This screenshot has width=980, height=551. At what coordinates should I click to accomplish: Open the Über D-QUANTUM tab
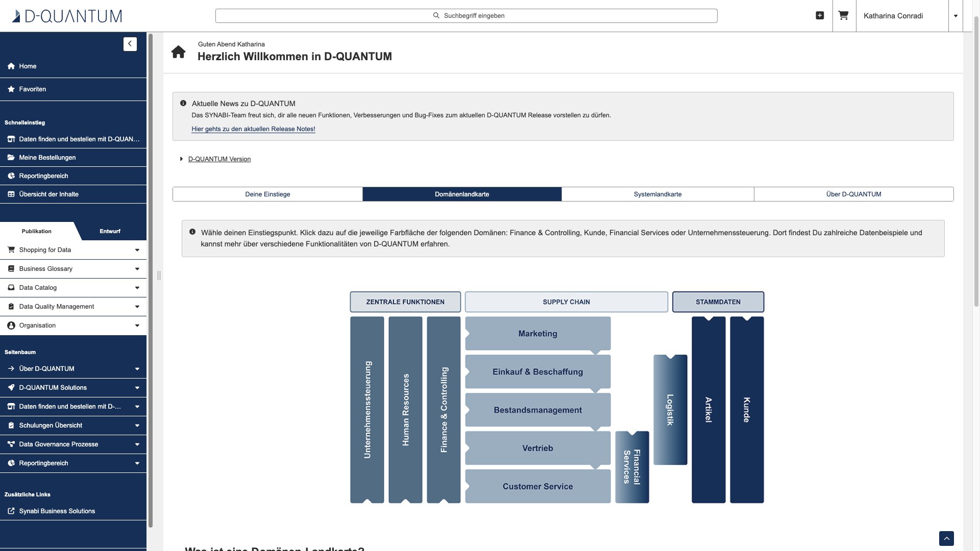853,194
